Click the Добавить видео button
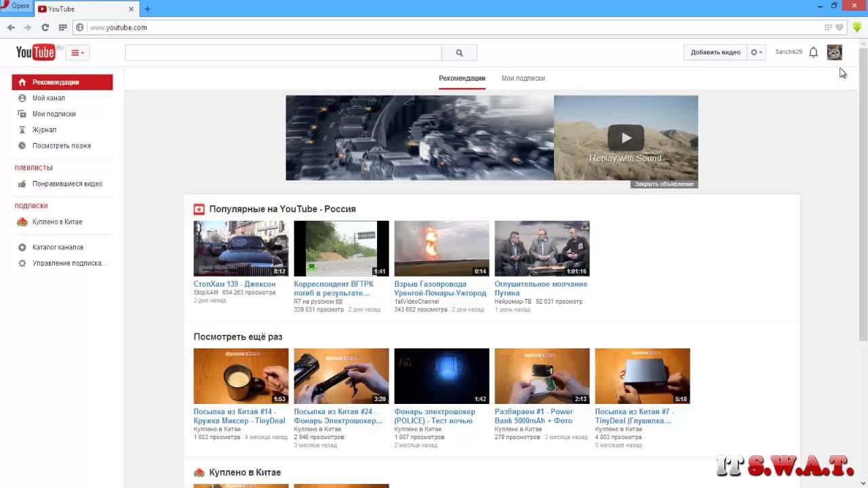Screen dimensions: 868x488 715,52
